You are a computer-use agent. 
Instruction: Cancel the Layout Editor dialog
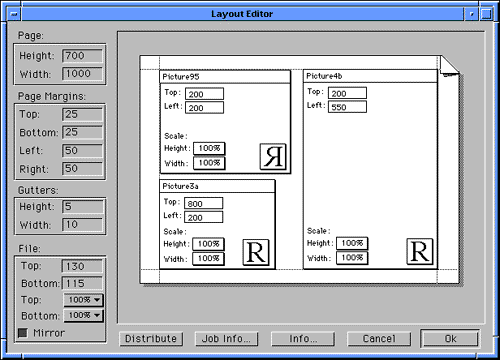click(x=379, y=339)
